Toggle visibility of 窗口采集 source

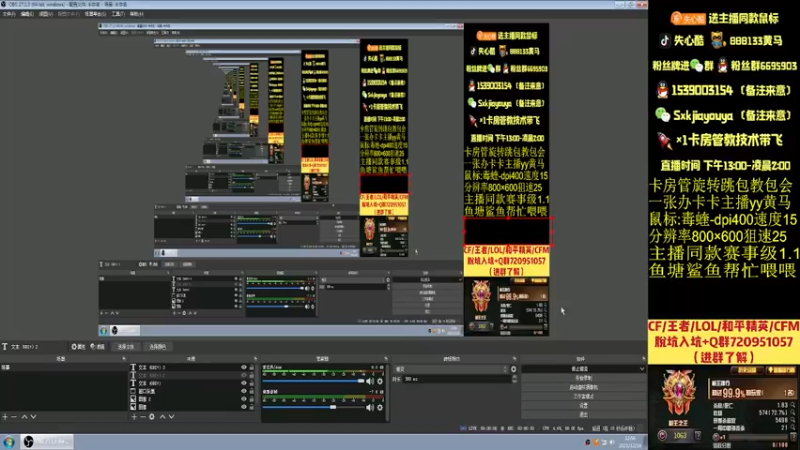tap(244, 391)
